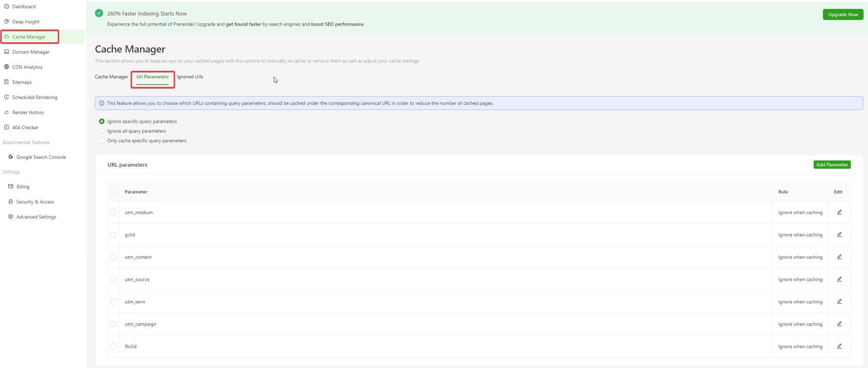Viewport: 868px width, 368px height.
Task: Check the utm_medium row checkbox
Action: click(114, 213)
